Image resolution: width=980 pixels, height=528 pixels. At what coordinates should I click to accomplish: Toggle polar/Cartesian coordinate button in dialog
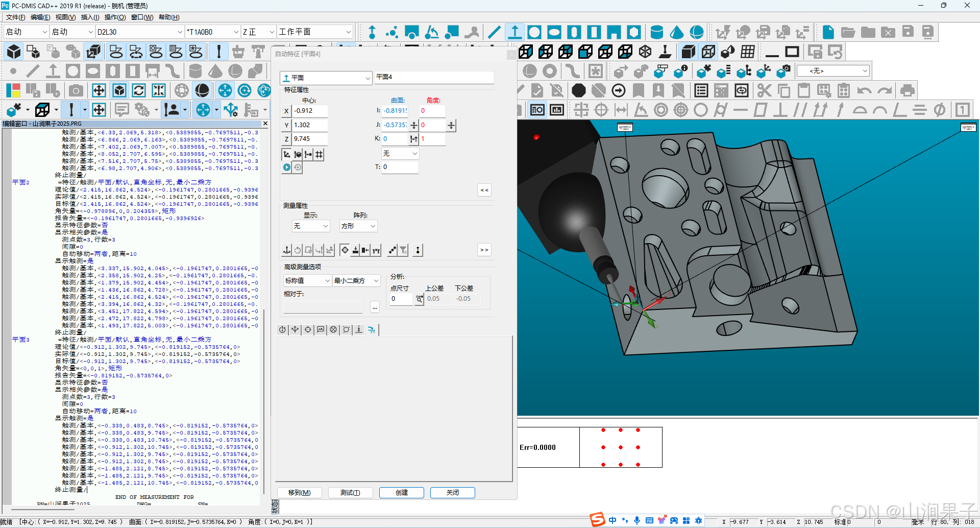click(286, 154)
